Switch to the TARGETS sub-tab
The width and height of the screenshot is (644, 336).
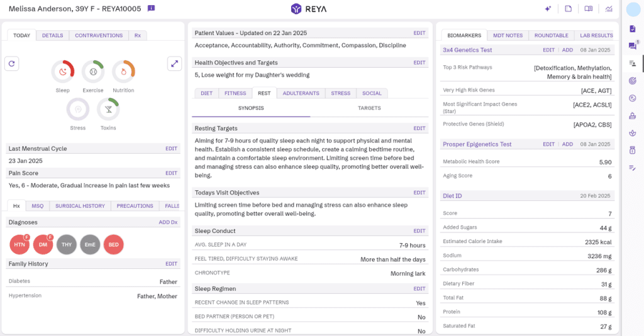click(x=369, y=108)
